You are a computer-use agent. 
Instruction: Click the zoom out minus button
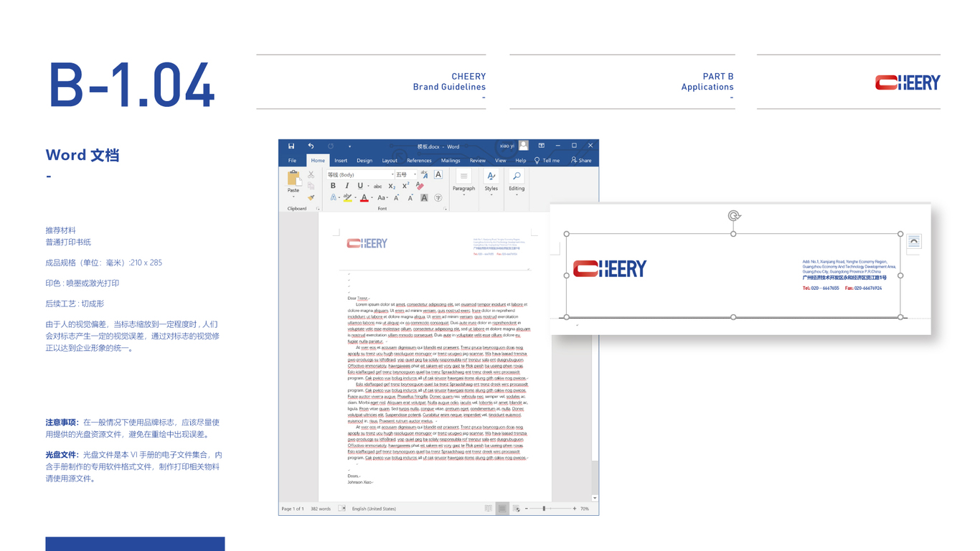pos(527,509)
